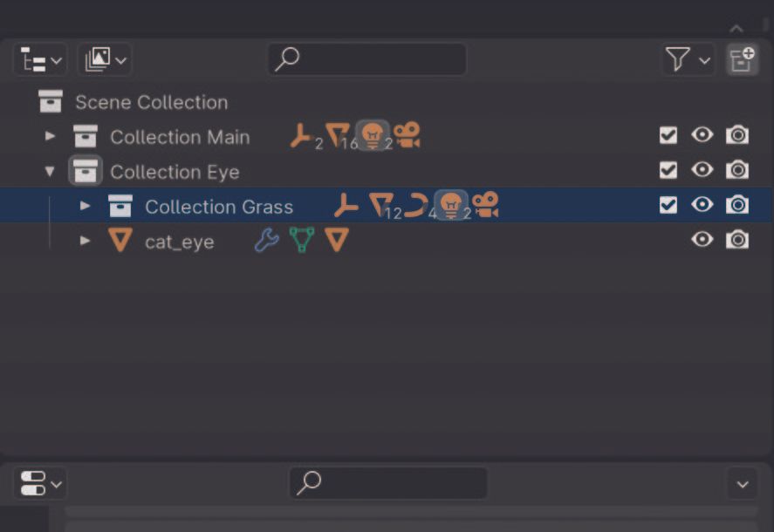Open the filter popover at top right
774x532 pixels.
coord(688,59)
